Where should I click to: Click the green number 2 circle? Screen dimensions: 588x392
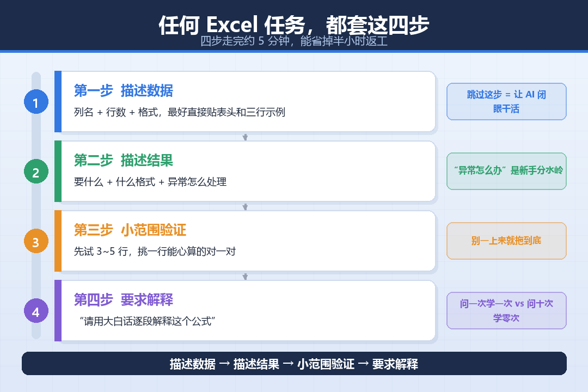pos(36,171)
